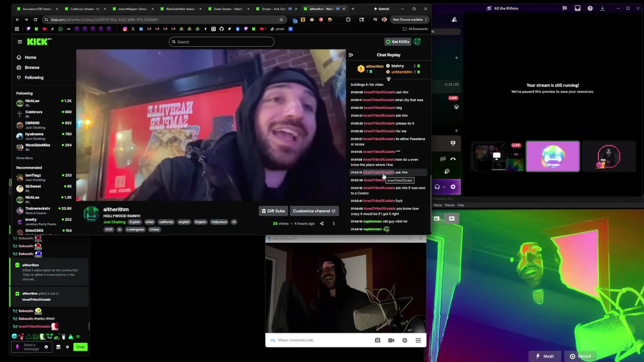Viewport: 644px width, 362px height.
Task: Collapse the Chat Replay panel
Action: pos(351,55)
